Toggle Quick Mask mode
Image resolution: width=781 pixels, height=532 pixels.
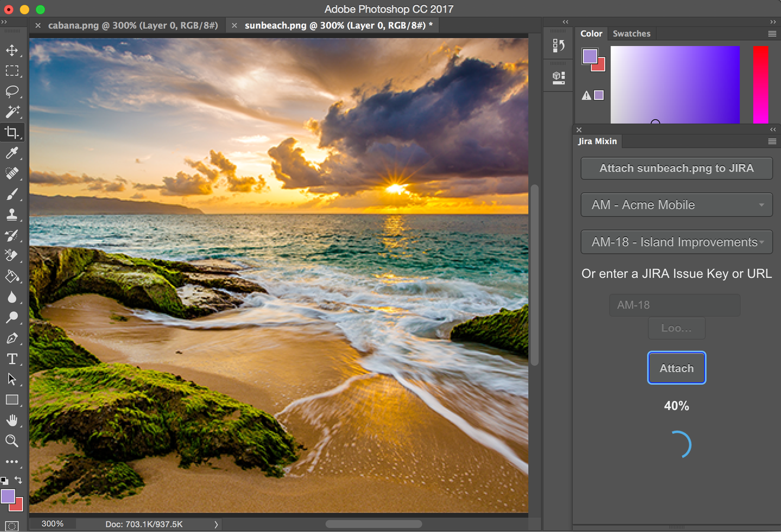pos(12,525)
